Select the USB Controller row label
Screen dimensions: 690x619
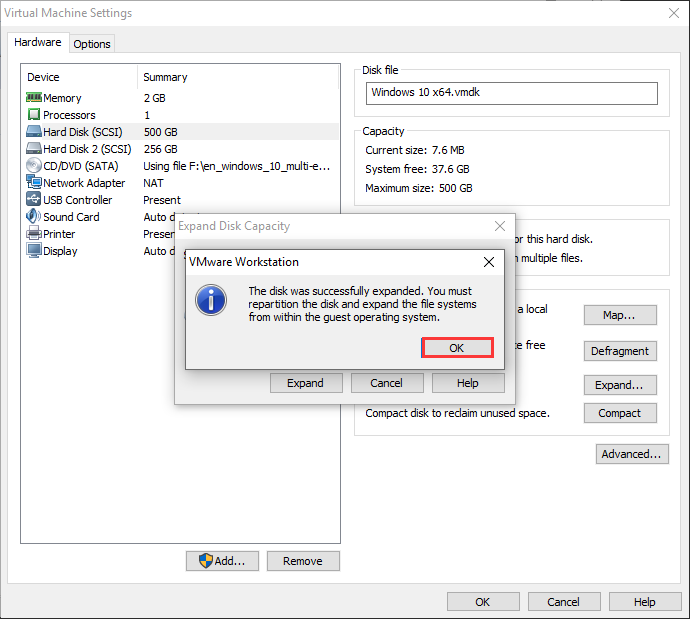(77, 200)
